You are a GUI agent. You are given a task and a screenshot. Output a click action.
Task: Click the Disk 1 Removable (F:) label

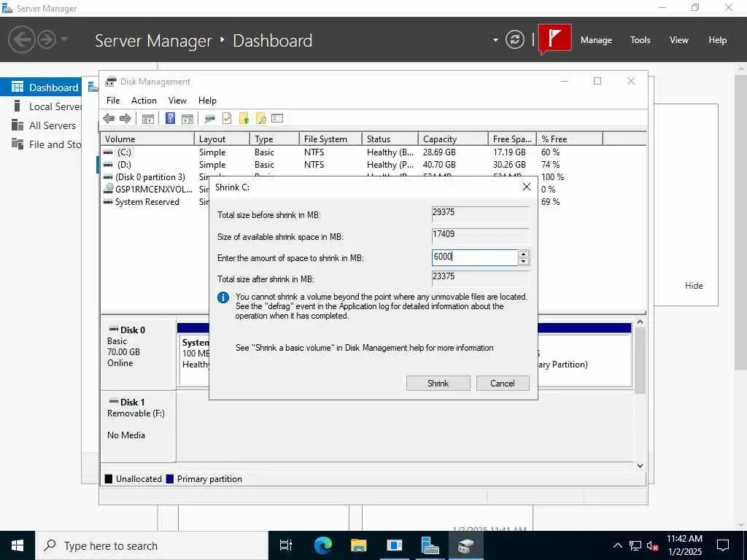coord(136,413)
